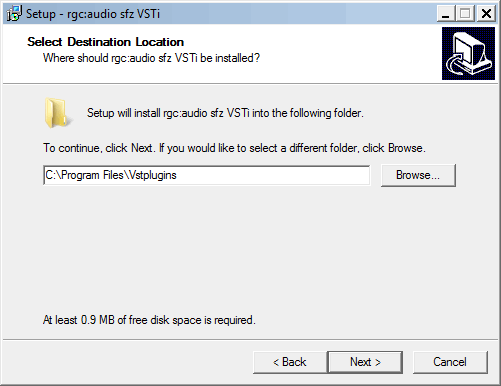Viewport: 501px width, 386px height.
Task: Continue with the Next > button
Action: [365, 362]
